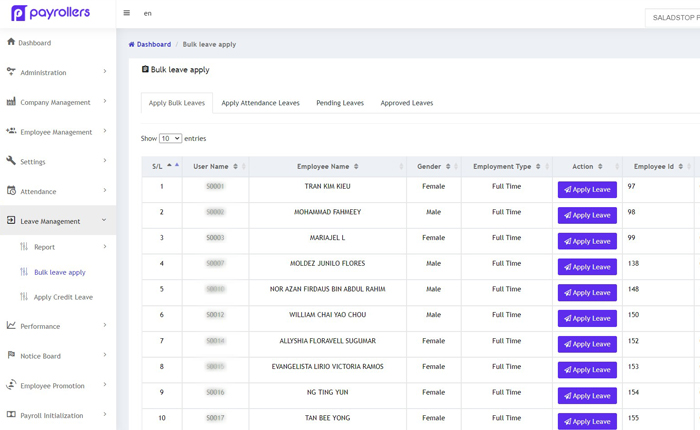Open the Pending Leaves tab
Viewport: 700px width, 430px height.
click(340, 103)
